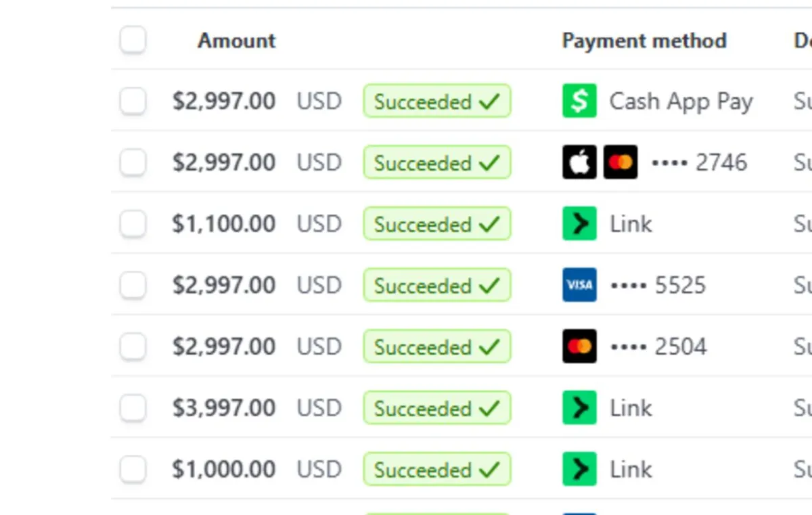This screenshot has width=812, height=515.
Task: Click the Cash App Pay icon
Action: [x=579, y=102]
